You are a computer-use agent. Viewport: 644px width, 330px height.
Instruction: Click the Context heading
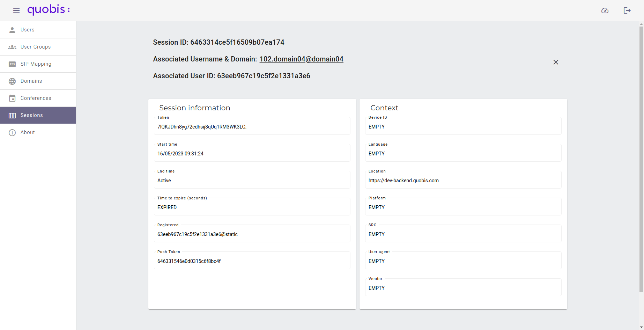point(384,108)
